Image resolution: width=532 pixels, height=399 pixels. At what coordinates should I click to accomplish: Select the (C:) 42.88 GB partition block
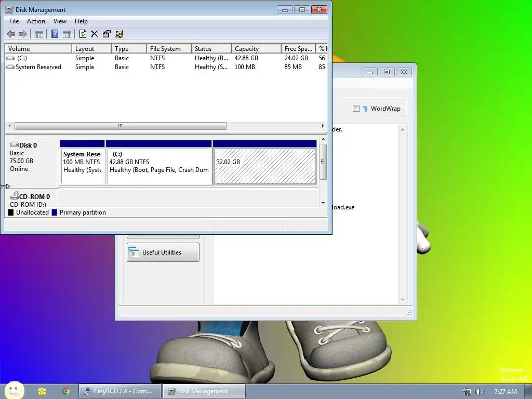pyautogui.click(x=159, y=163)
